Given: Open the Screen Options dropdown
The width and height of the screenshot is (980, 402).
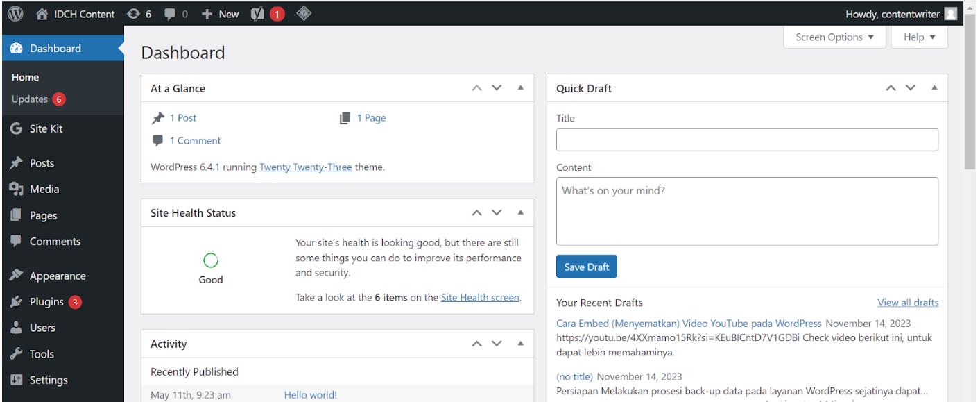Looking at the screenshot, I should pyautogui.click(x=834, y=37).
